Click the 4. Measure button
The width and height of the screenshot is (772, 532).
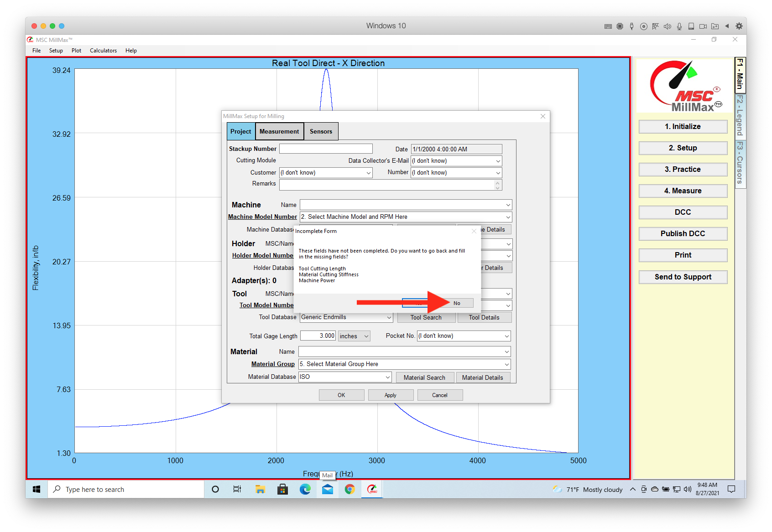point(683,191)
